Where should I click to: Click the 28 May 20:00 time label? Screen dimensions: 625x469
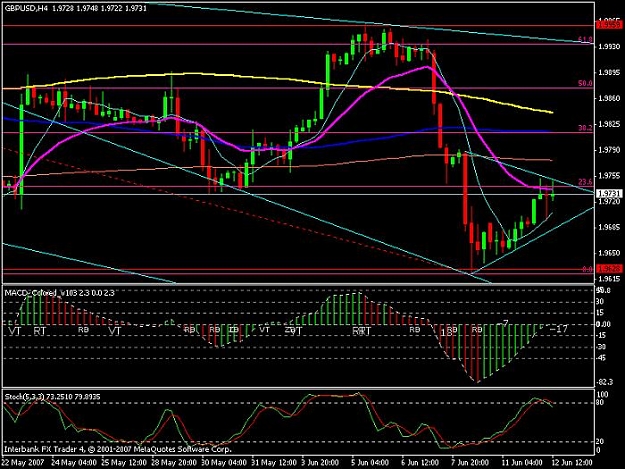[174, 463]
